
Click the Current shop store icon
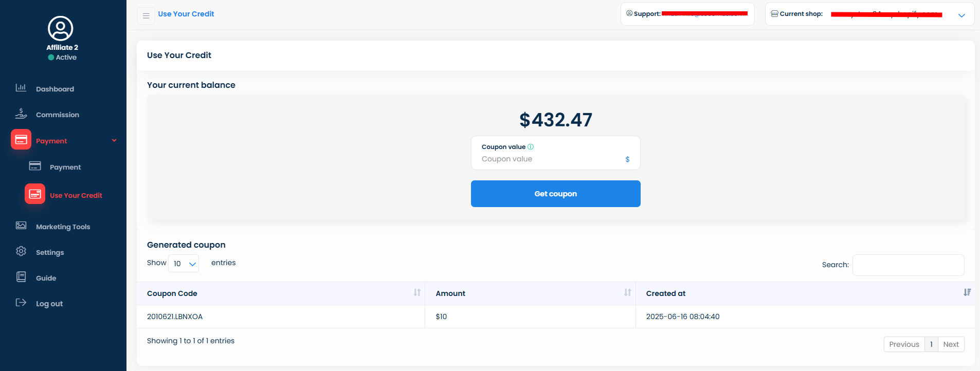point(774,14)
